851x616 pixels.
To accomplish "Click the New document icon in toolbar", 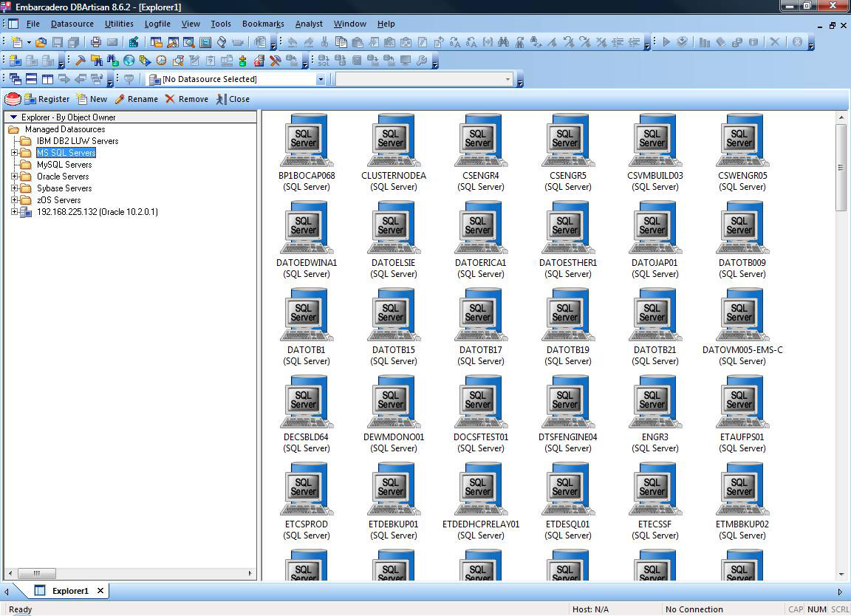I will 16,42.
